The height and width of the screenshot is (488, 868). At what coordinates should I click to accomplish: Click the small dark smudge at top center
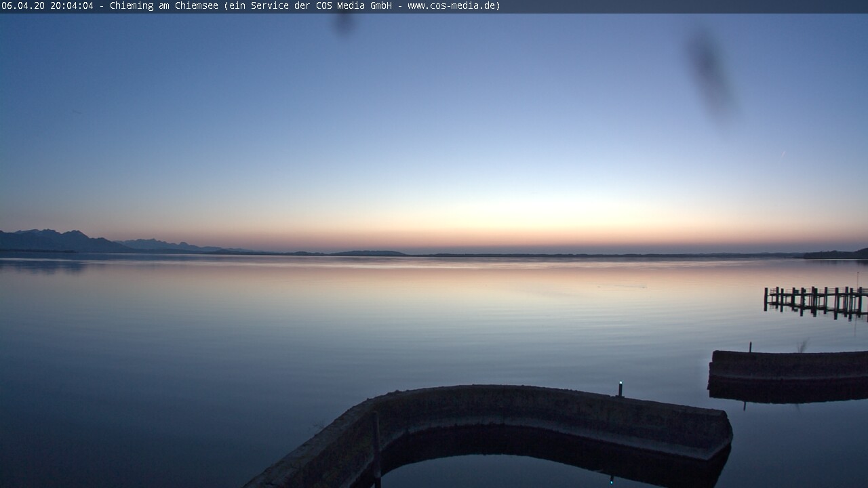tap(344, 22)
